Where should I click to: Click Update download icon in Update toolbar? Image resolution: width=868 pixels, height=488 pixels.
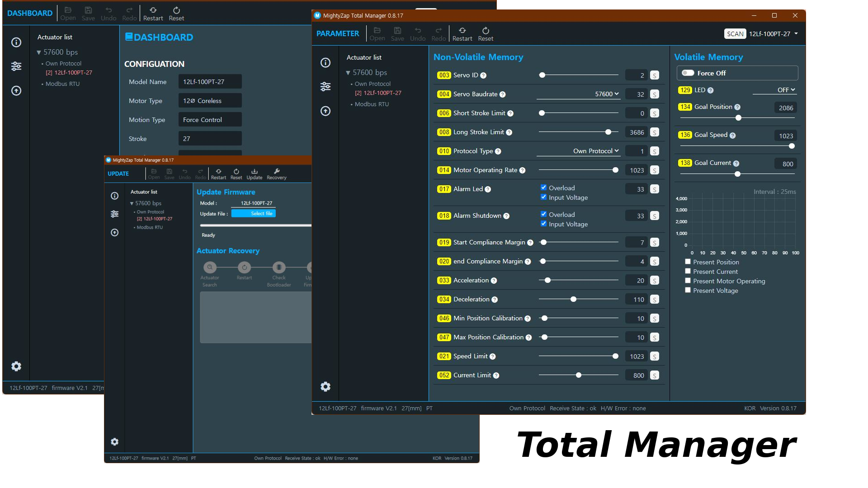click(x=254, y=171)
